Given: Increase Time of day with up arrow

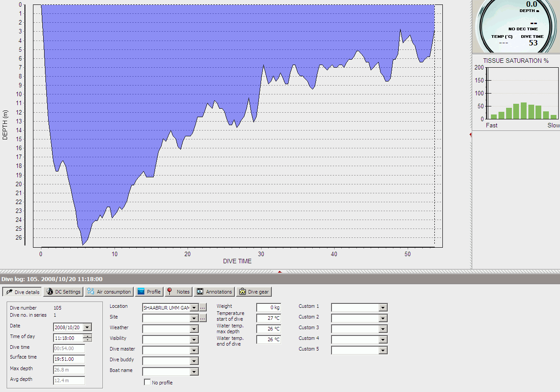Looking at the screenshot, I should (x=88, y=336).
